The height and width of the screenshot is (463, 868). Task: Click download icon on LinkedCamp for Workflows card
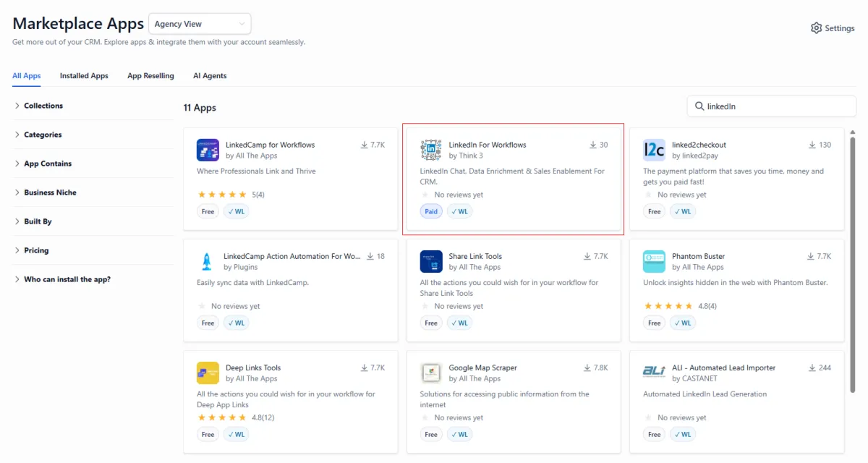(x=364, y=145)
